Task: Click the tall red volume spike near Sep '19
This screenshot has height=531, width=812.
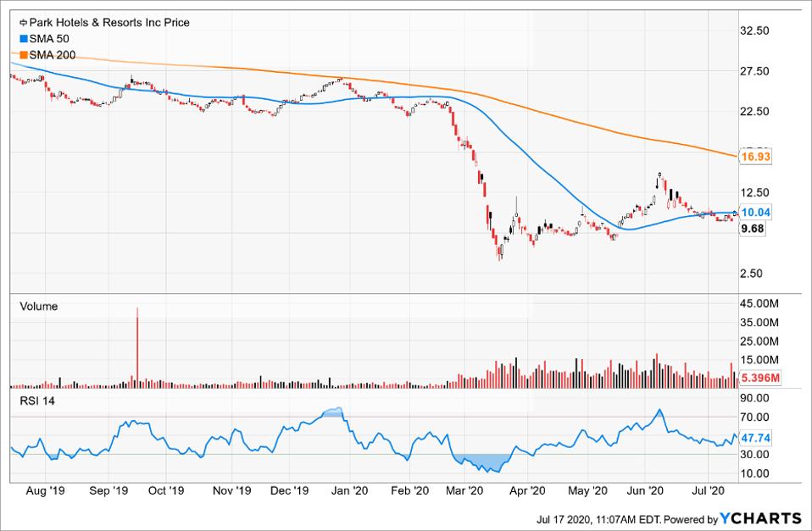Action: (138, 347)
